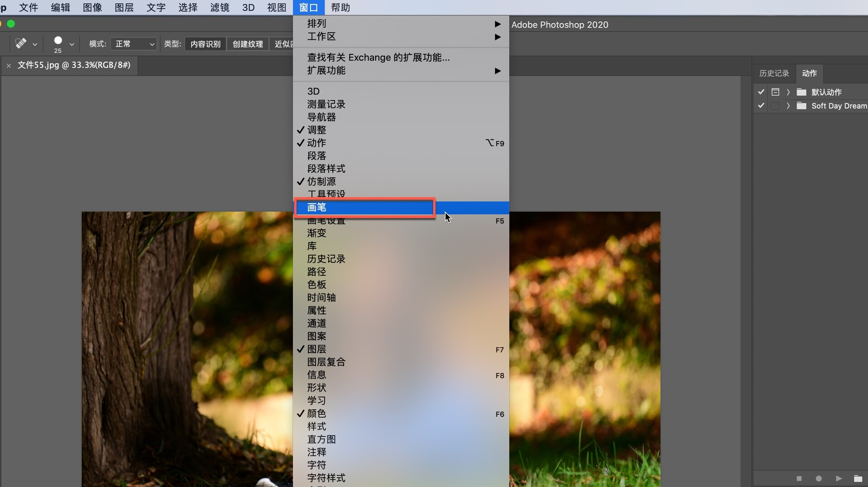Open the 视图 menu
Viewport: 868px width, 487px height.
click(277, 8)
